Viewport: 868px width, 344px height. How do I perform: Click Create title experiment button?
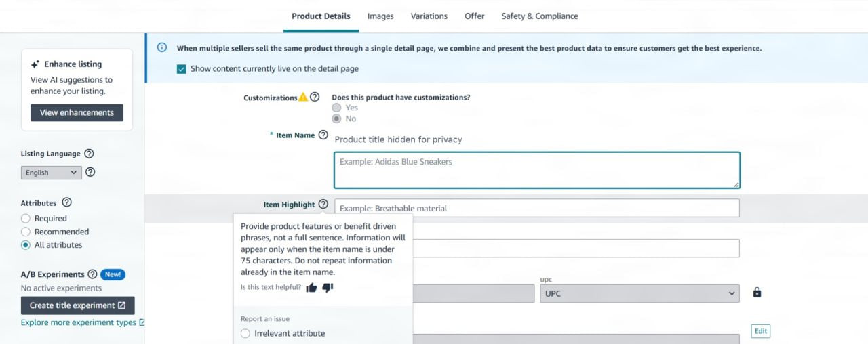(x=78, y=305)
